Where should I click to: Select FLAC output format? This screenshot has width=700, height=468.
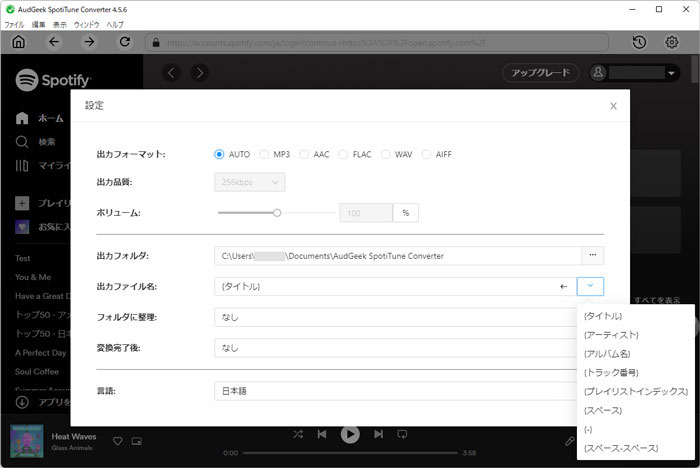(x=343, y=155)
